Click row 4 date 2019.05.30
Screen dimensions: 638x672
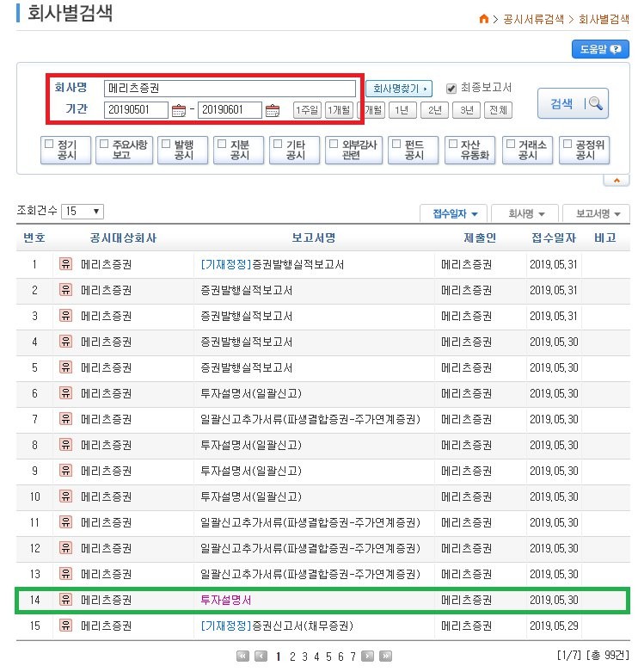tap(554, 342)
